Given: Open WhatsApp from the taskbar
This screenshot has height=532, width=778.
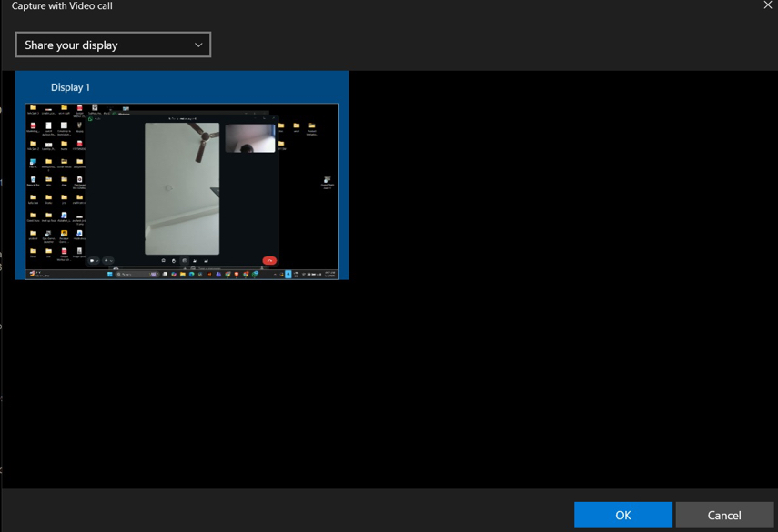Looking at the screenshot, I should (254, 273).
